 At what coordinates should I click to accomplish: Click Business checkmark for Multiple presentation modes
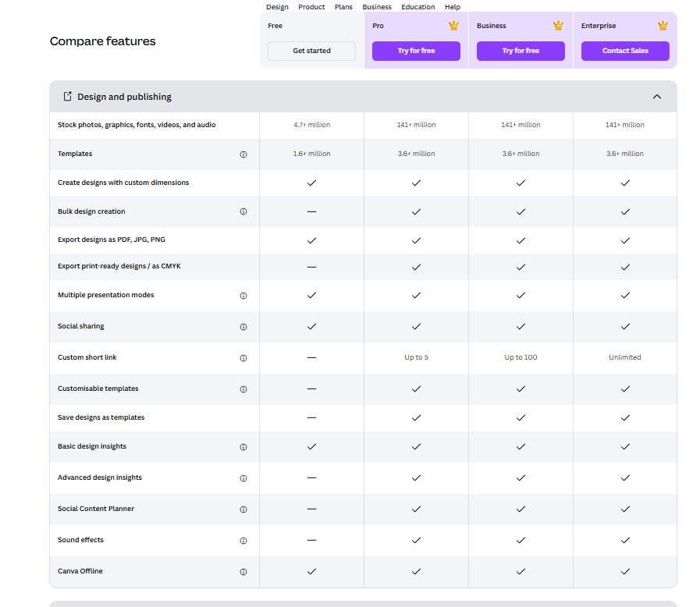click(x=521, y=296)
